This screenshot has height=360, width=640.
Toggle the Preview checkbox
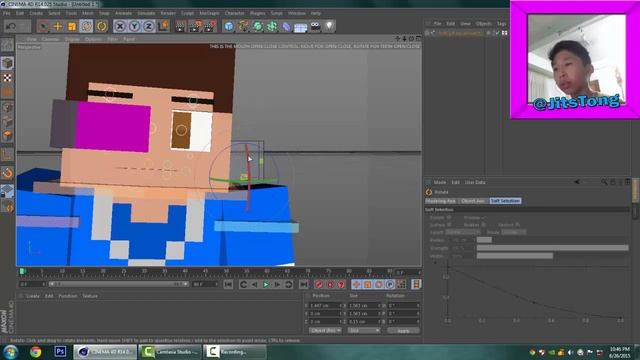pos(483,218)
